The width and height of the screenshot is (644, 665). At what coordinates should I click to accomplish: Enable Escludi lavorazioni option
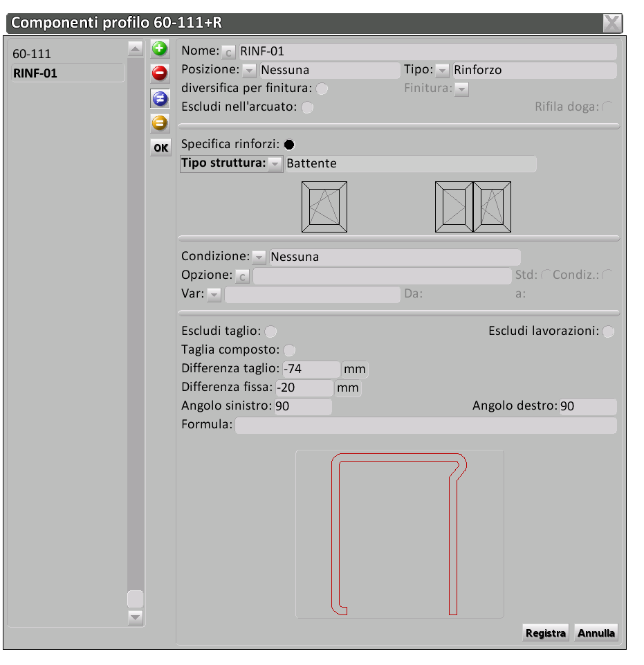[x=607, y=331]
